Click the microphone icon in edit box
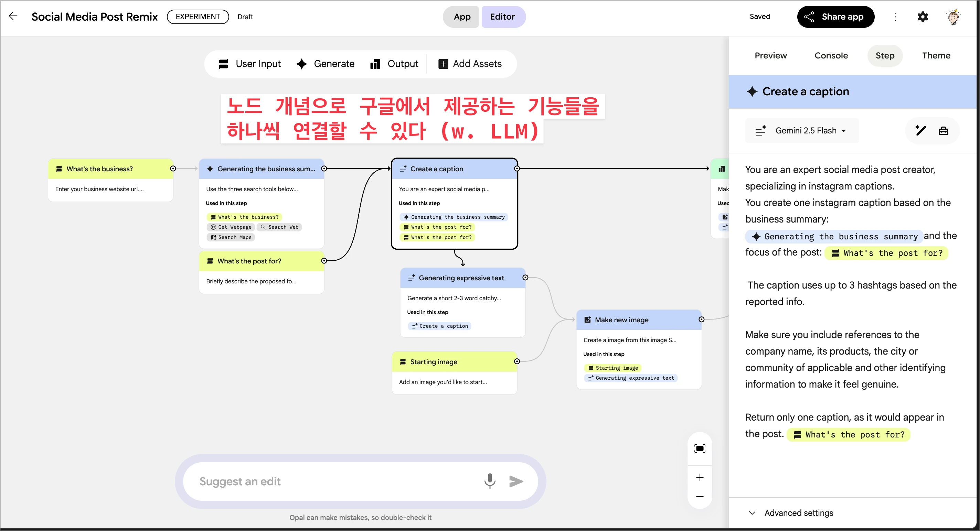 coord(490,481)
